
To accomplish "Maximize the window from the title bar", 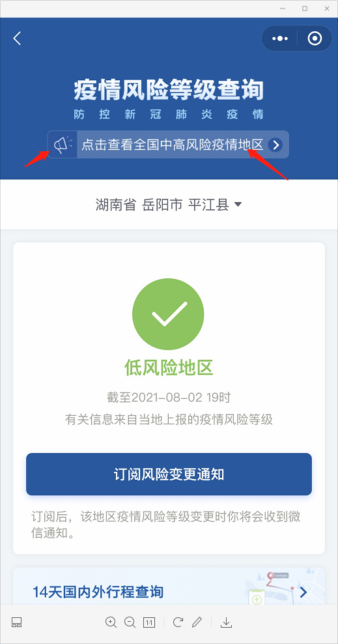I will click(x=305, y=8).
